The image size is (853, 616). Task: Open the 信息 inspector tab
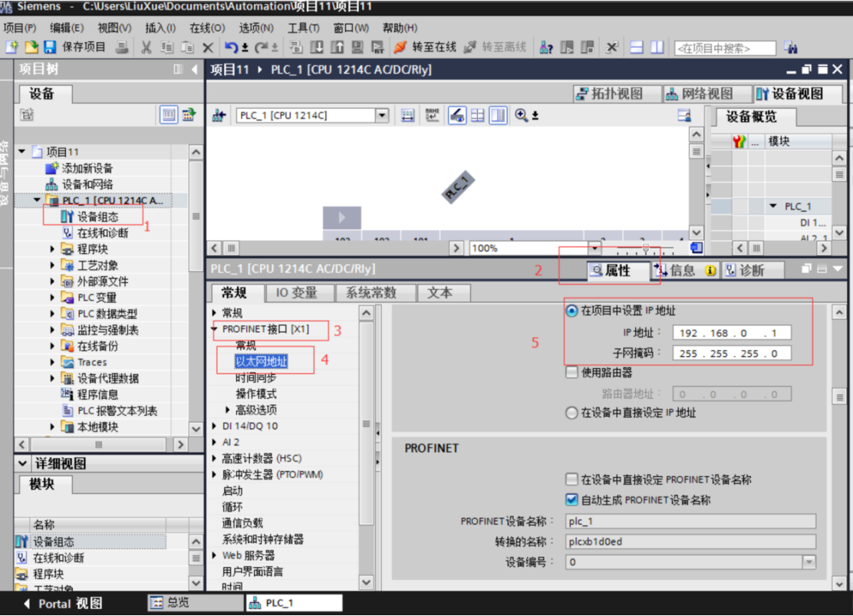coord(685,270)
